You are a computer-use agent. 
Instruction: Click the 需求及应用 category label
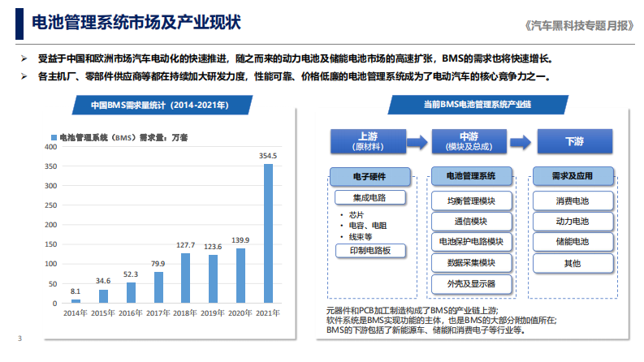[573, 176]
